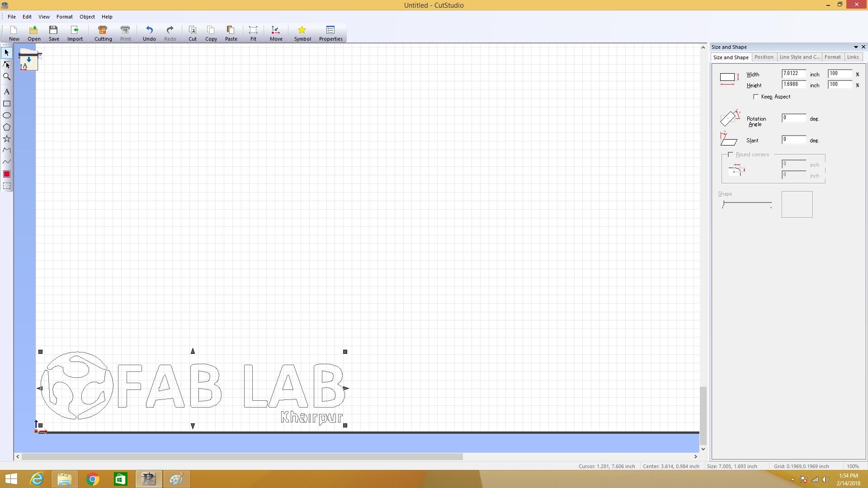Click the scroll up arrow of canvas
This screenshot has height=488, width=868.
703,47
